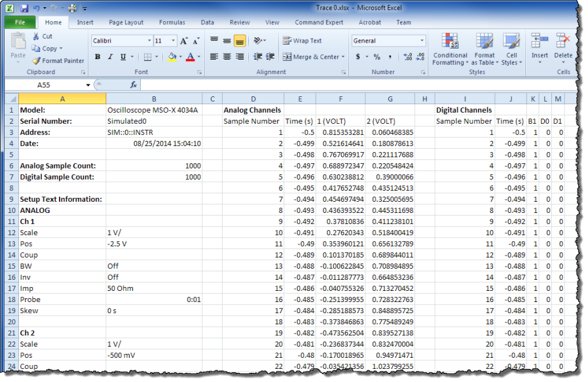Screen dimensions: 588x382
Task: Select the Format Painter brush
Action: pyautogui.click(x=37, y=61)
